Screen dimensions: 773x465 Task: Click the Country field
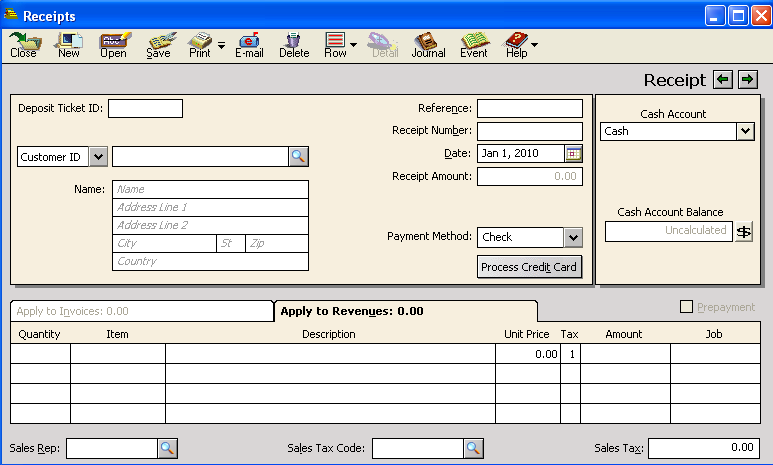tap(211, 261)
